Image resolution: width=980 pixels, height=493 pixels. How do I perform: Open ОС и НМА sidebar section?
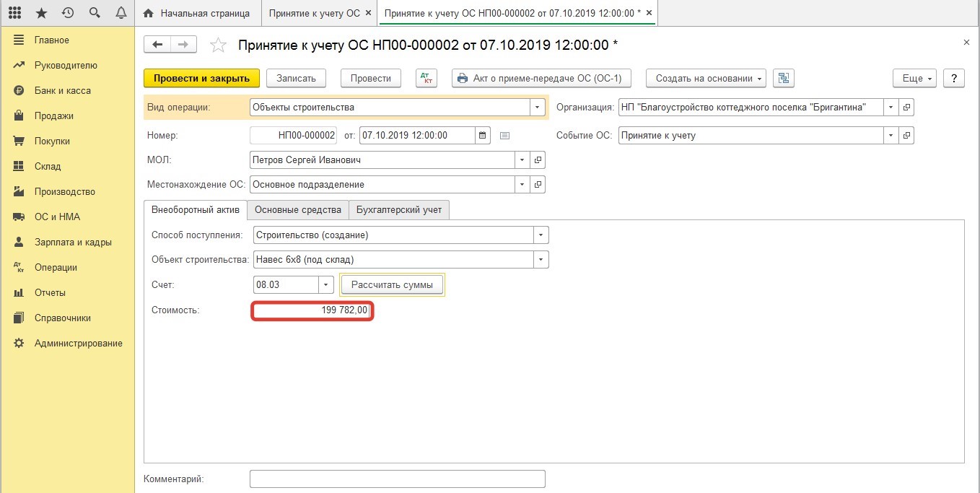click(57, 217)
